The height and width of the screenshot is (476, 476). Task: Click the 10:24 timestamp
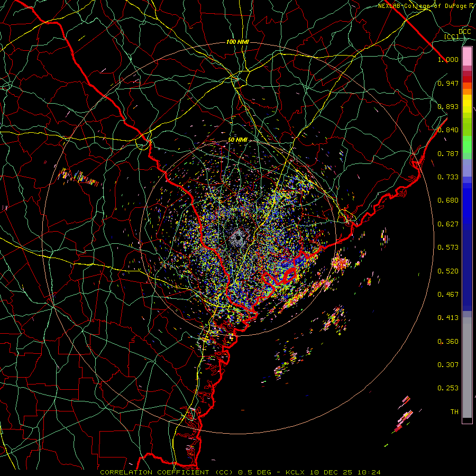click(x=369, y=472)
